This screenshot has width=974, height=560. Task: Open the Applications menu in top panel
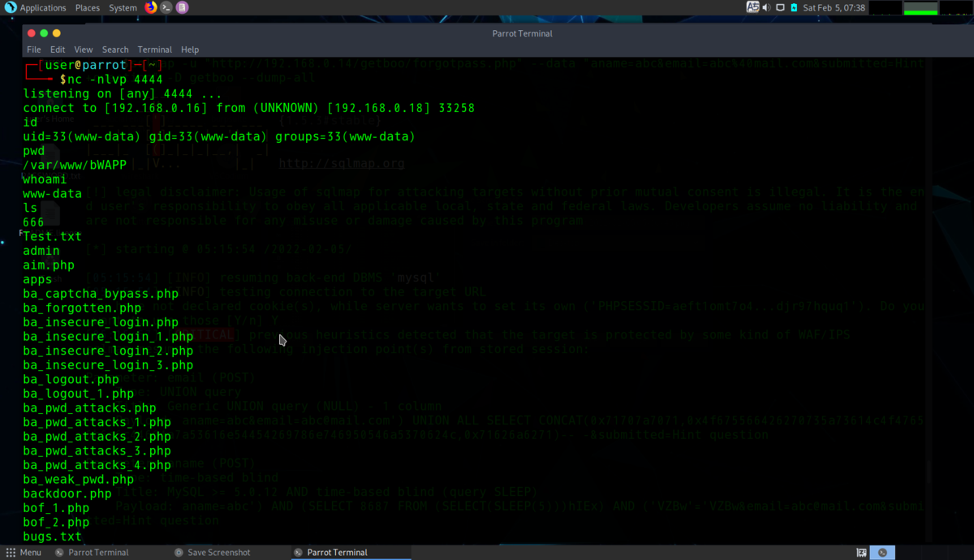37,7
